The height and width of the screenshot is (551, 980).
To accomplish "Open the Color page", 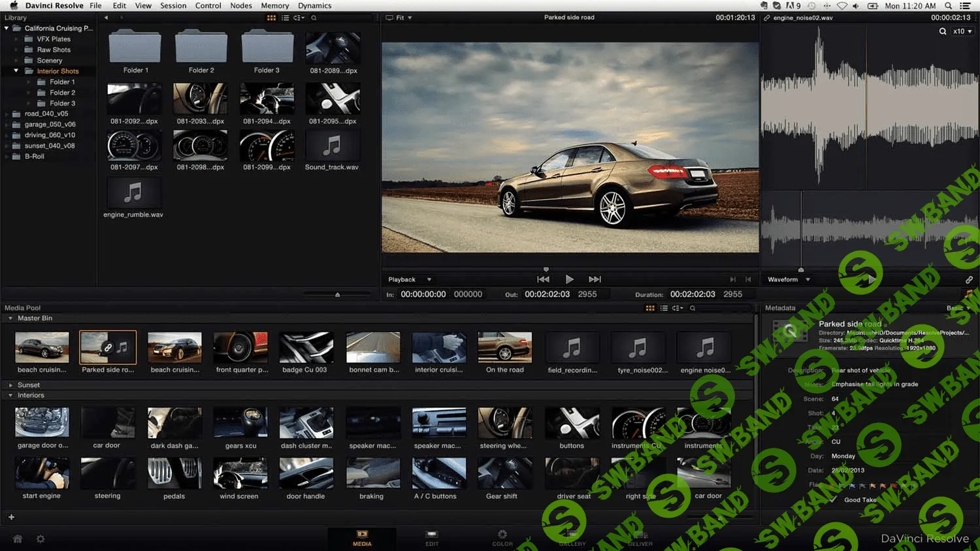I will 502,538.
